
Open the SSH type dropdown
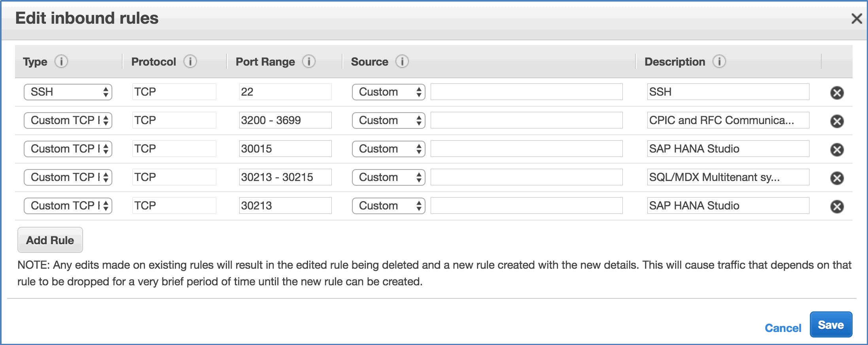[x=68, y=92]
